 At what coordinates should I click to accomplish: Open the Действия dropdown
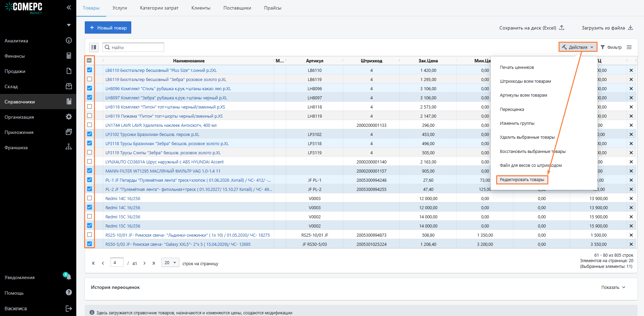coord(578,47)
